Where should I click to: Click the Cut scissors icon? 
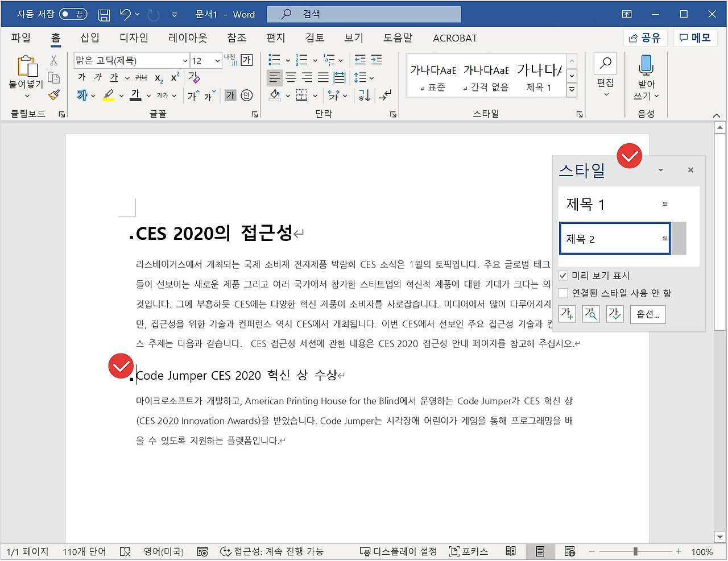54,60
